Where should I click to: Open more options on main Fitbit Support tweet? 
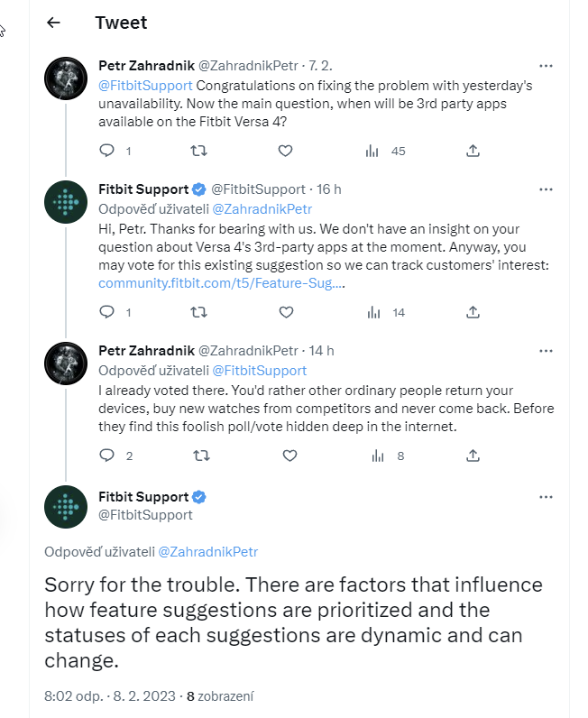[546, 497]
